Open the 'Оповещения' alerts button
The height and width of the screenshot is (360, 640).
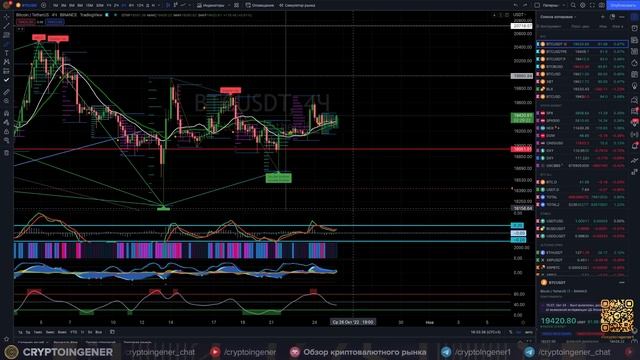260,5
